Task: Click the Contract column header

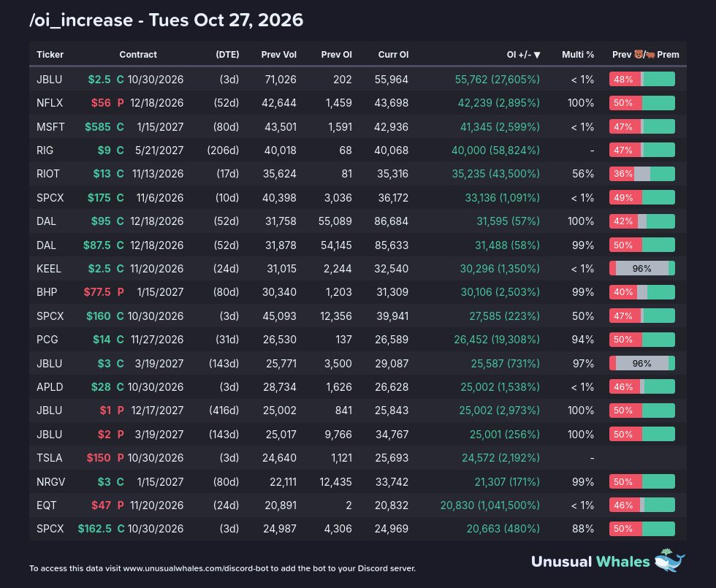Action: click(x=138, y=54)
